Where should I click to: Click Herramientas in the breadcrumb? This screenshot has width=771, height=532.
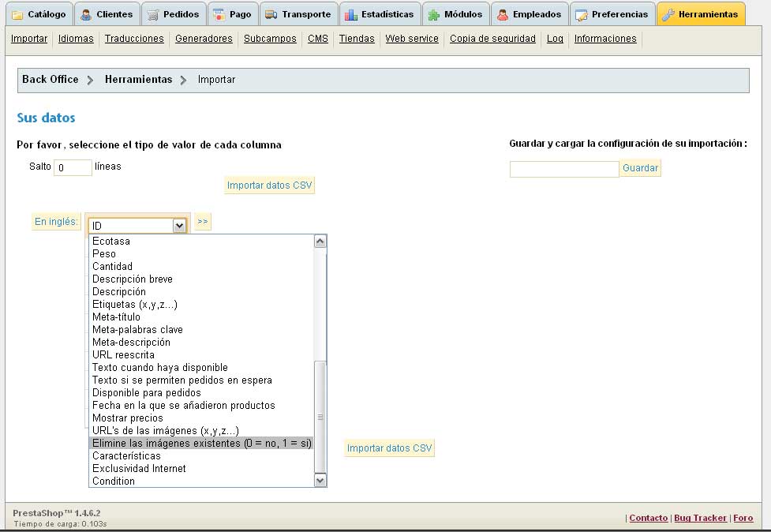[139, 79]
